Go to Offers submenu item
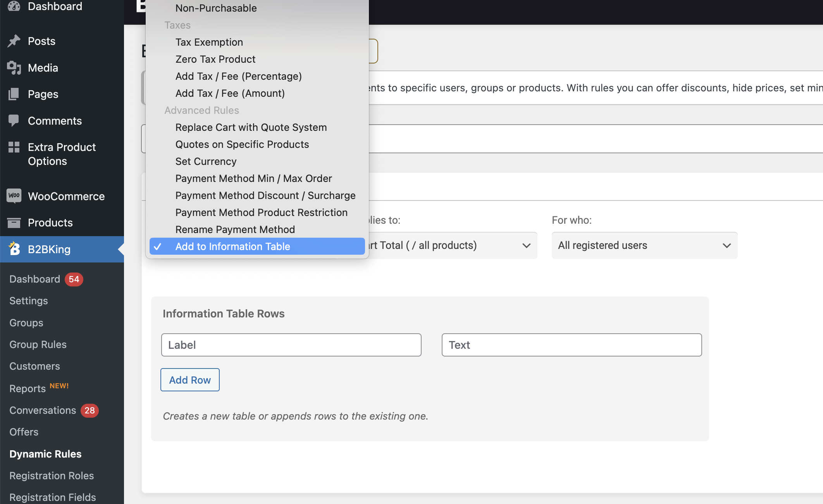This screenshot has height=504, width=823. [x=24, y=432]
